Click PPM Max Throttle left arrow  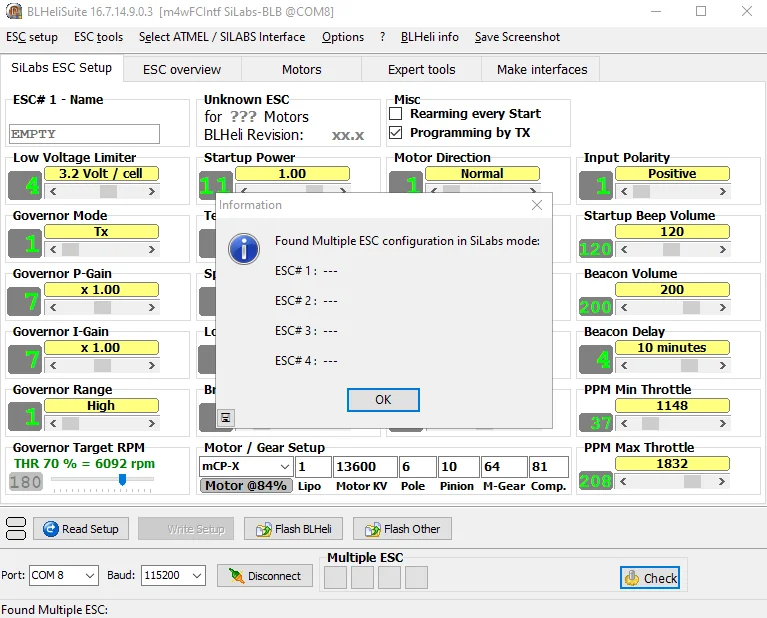[624, 481]
